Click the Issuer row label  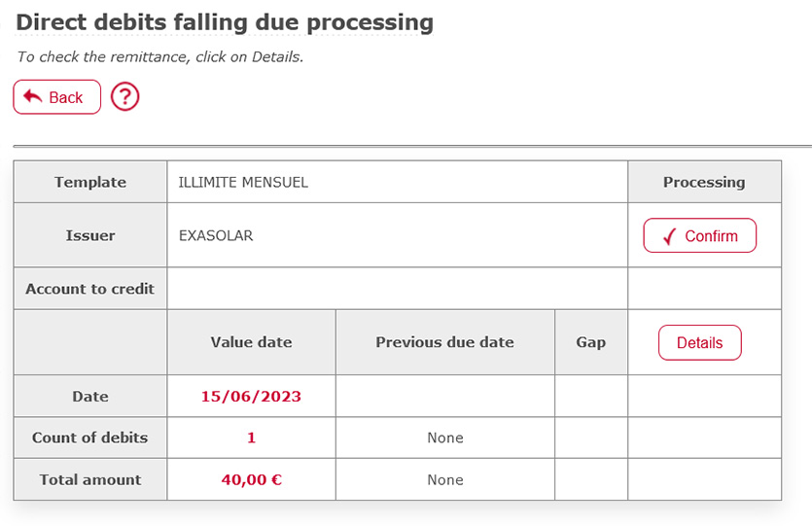(90, 235)
